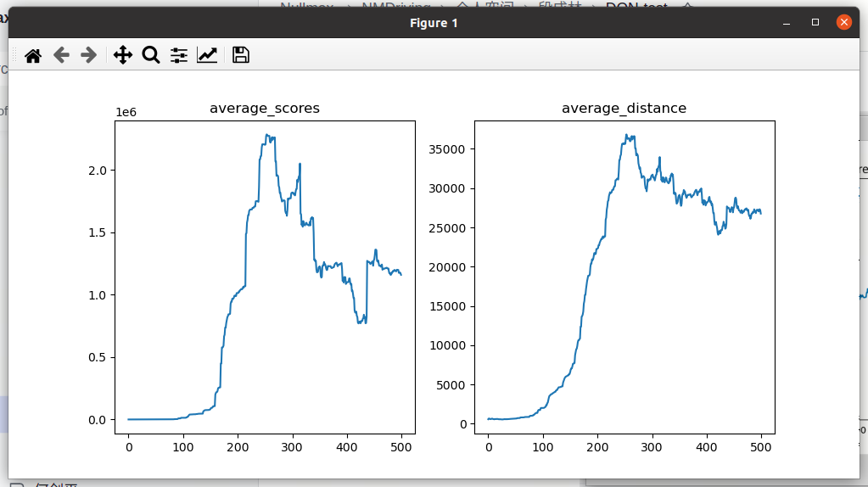Activate the Pan axes tool
868x487 pixels.
(x=123, y=55)
